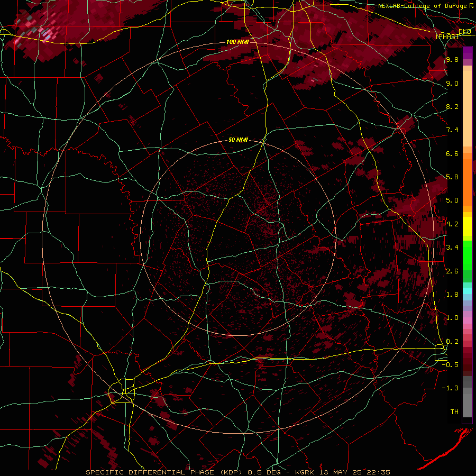Pick the dark orange band of the color bar
476x476 pixels.
(x=467, y=182)
